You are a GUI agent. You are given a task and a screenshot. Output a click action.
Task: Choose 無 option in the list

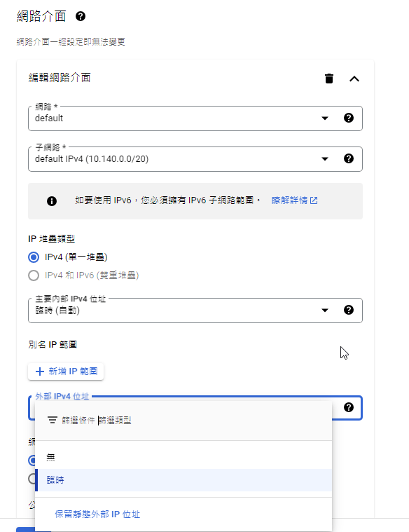[x=183, y=458]
